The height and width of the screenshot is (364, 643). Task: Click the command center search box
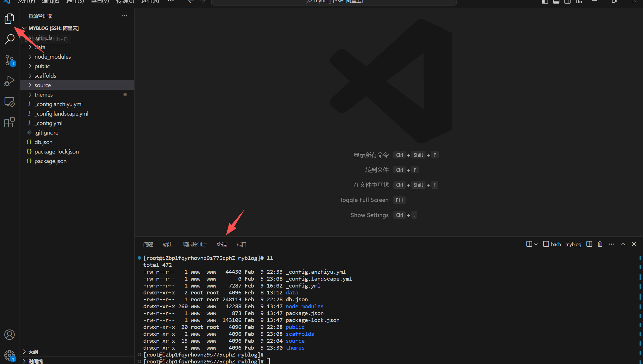334,2
